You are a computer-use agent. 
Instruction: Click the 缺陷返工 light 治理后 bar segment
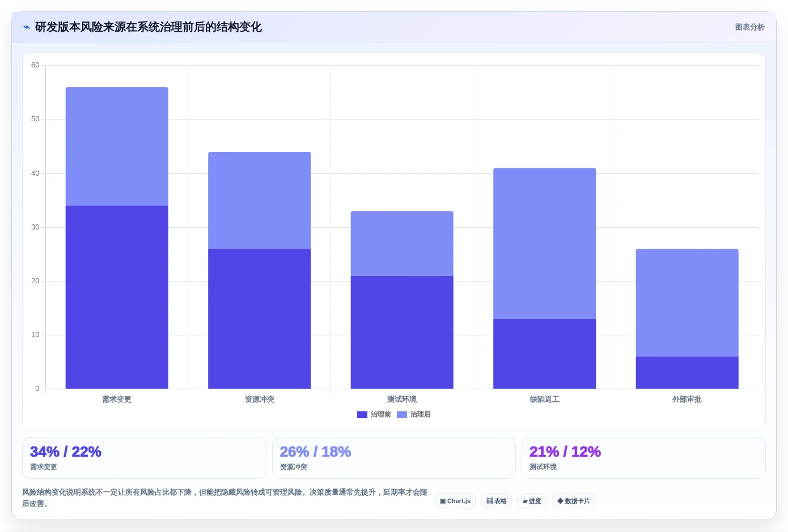(x=544, y=244)
